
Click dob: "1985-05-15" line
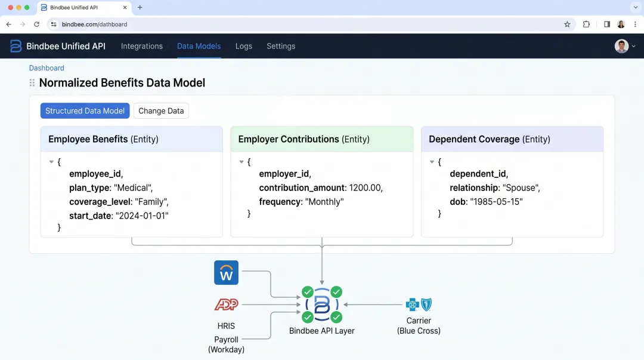487,202
